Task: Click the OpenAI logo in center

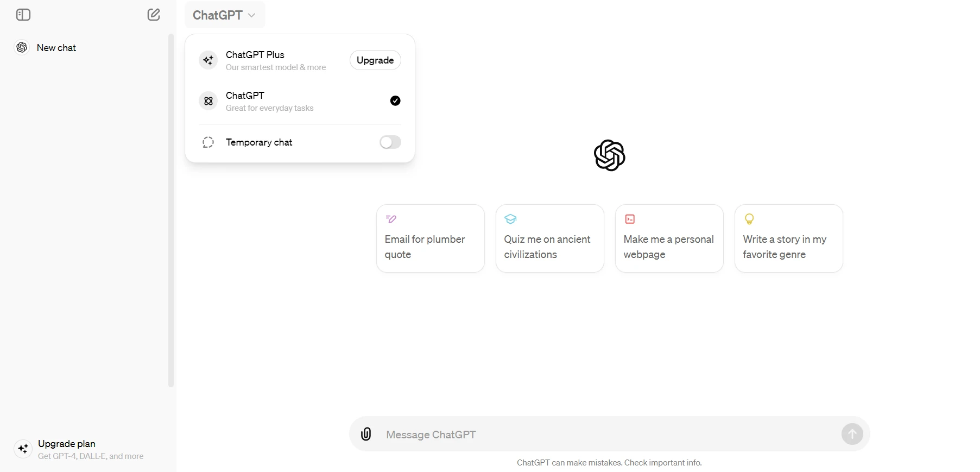Action: 609,155
